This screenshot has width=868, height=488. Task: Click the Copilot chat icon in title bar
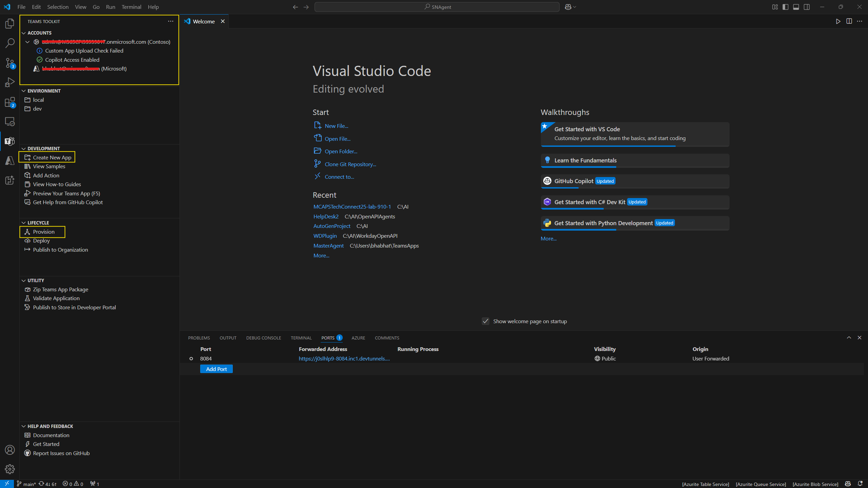click(x=568, y=7)
